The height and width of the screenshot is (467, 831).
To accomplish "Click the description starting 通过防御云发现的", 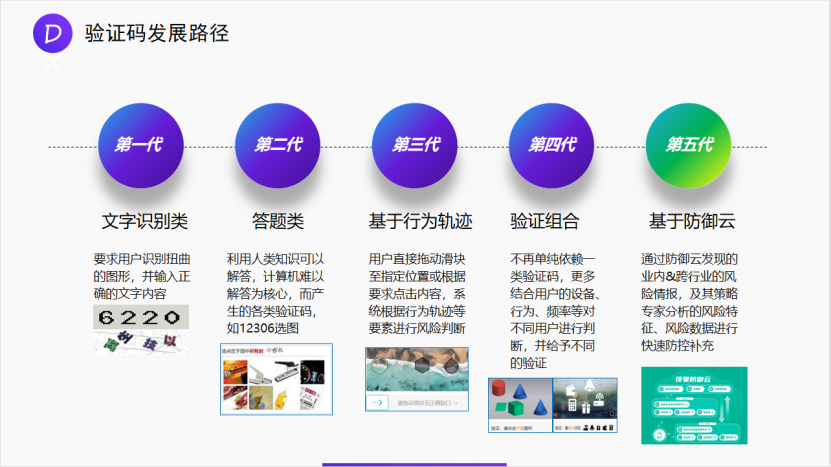I will (x=689, y=302).
